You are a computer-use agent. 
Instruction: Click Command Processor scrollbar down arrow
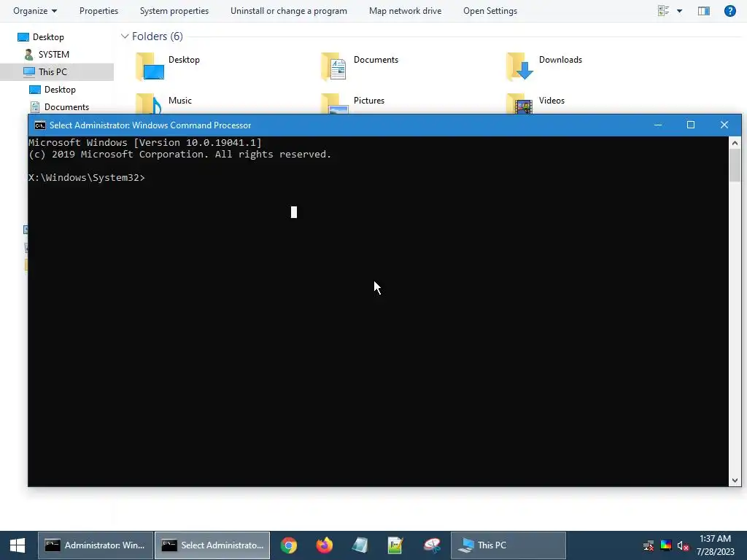(735, 481)
